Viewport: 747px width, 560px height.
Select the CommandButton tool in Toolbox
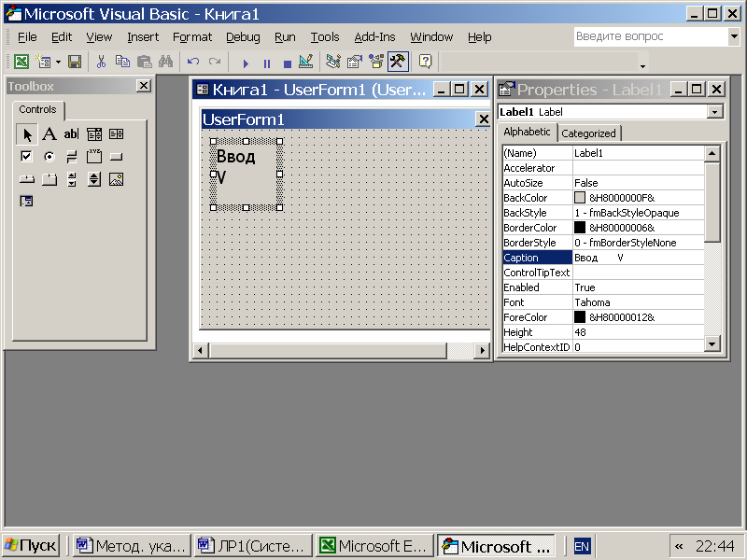[116, 157]
